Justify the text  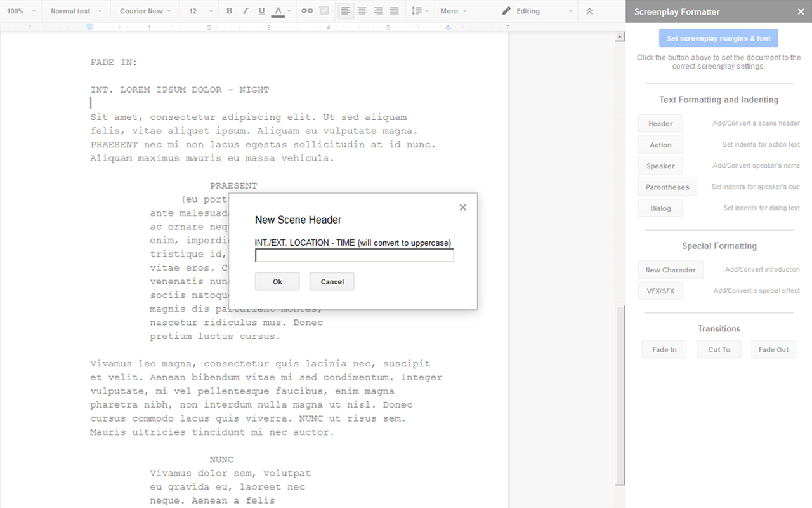pos(394,11)
